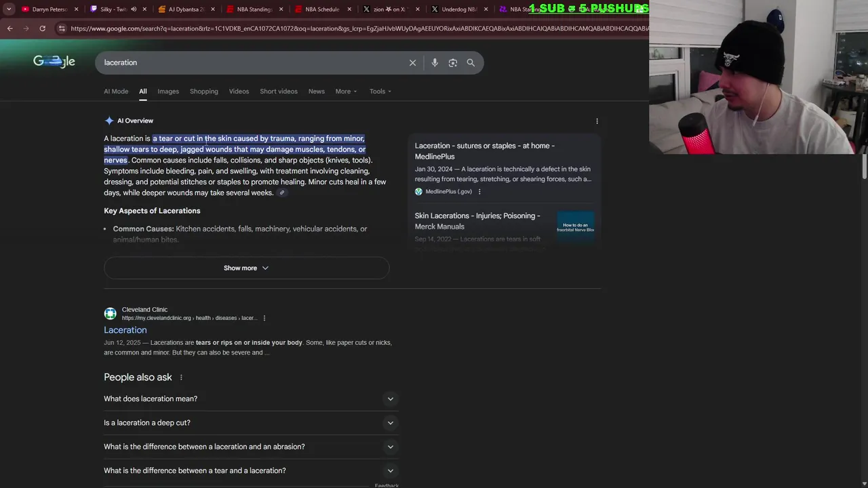This screenshot has width=868, height=488.
Task: Expand laceration vs abrasion question
Action: [251, 447]
